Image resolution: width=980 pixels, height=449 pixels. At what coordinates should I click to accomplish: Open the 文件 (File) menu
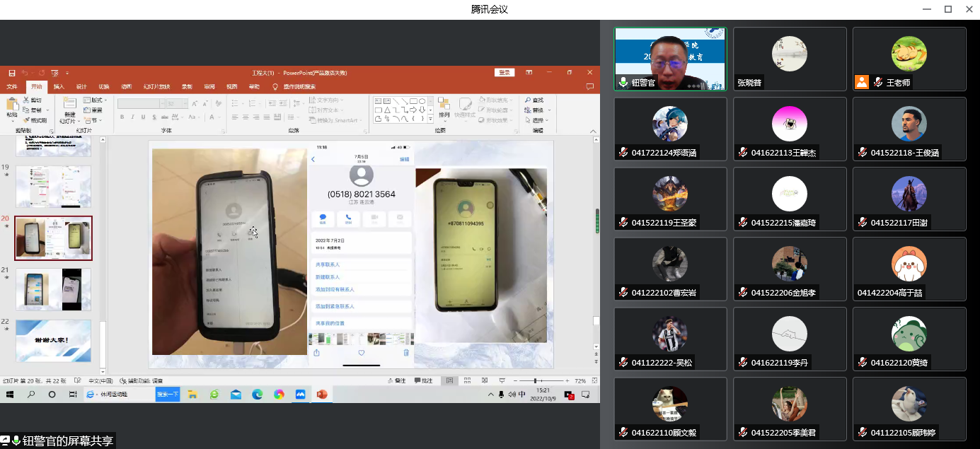pyautogui.click(x=12, y=86)
